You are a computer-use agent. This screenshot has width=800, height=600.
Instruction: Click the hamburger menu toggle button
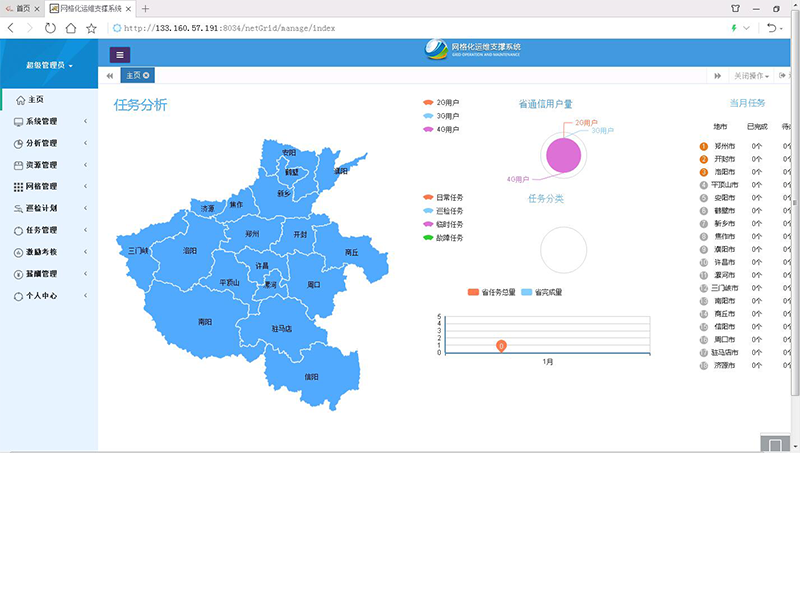(x=120, y=55)
